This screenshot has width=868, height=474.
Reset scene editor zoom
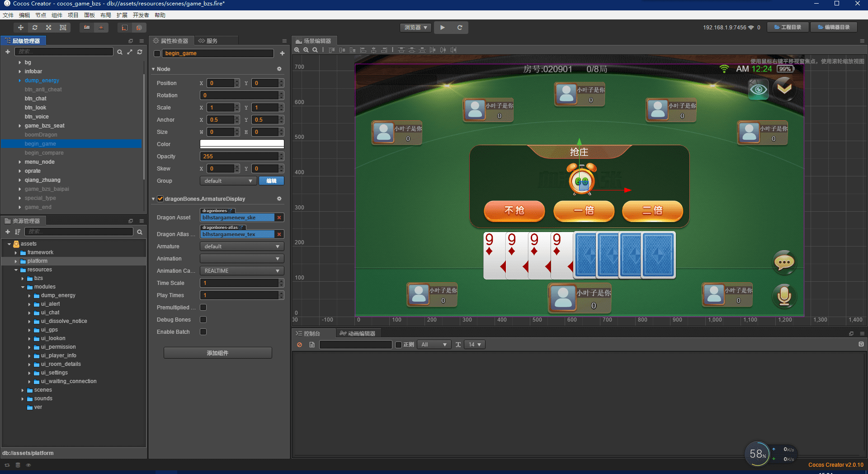[315, 50]
